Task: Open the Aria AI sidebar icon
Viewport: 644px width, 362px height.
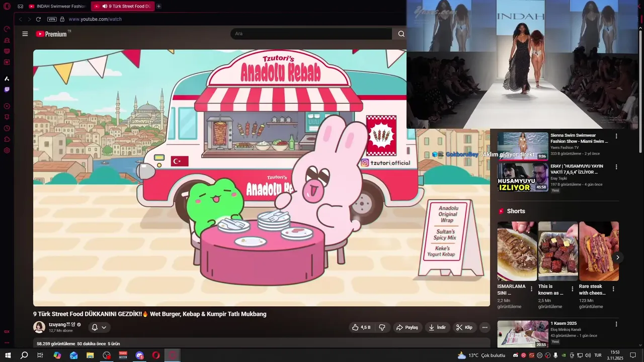Action: [x=7, y=79]
